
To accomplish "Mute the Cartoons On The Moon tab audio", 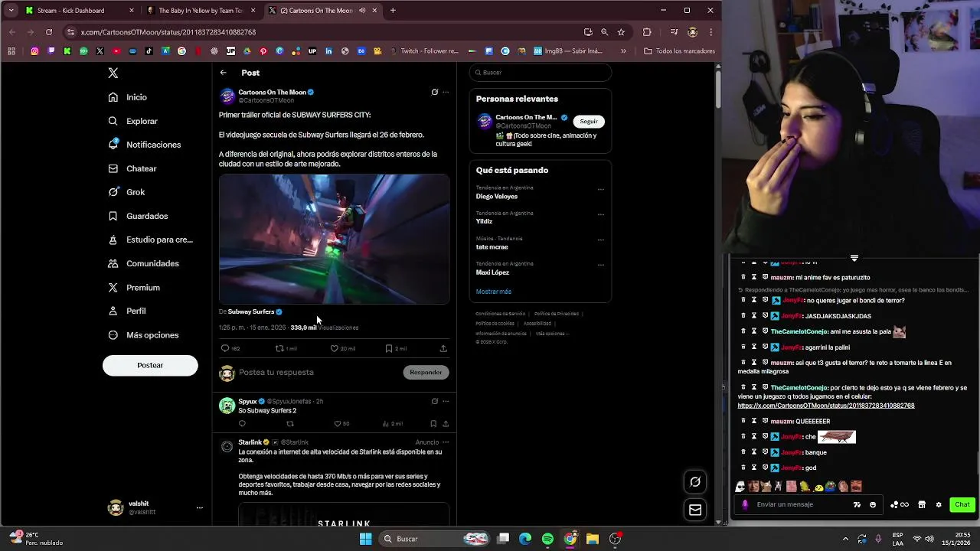I will 362,11.
